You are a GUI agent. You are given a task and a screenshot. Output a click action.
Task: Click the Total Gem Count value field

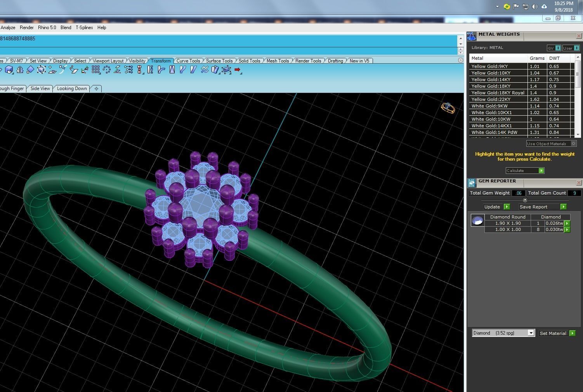click(574, 193)
